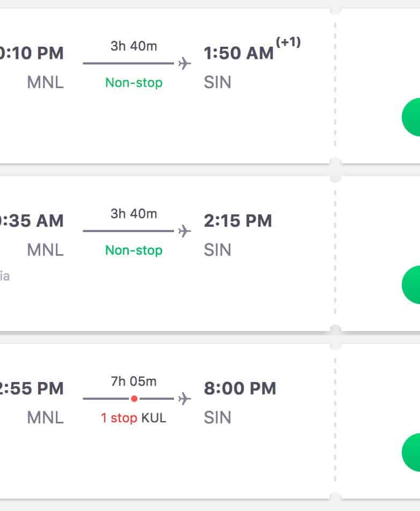Viewport: 420px width, 511px height.
Task: Click MNL origin code on first flight
Action: coord(46,83)
